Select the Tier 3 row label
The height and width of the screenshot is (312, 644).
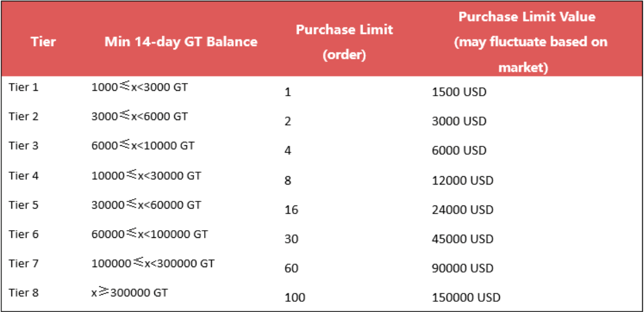pos(23,146)
